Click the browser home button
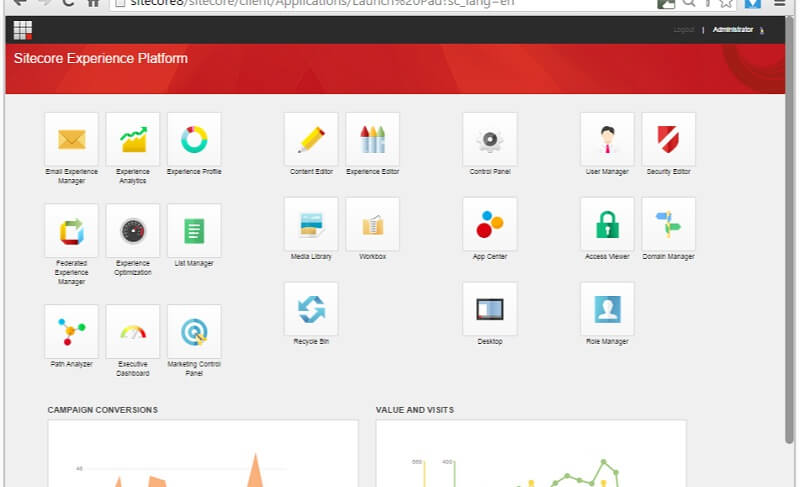The height and width of the screenshot is (487, 800). [x=93, y=3]
